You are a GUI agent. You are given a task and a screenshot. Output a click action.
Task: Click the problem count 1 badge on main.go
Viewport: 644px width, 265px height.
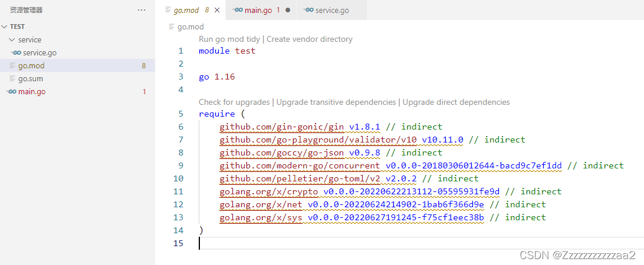coord(144,92)
